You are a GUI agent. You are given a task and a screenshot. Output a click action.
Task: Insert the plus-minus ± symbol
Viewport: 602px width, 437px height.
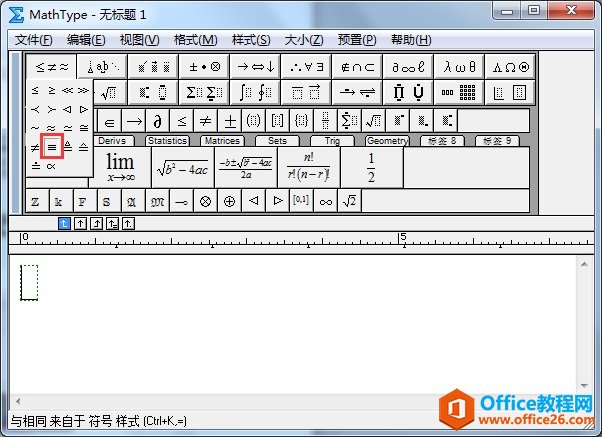click(x=230, y=121)
